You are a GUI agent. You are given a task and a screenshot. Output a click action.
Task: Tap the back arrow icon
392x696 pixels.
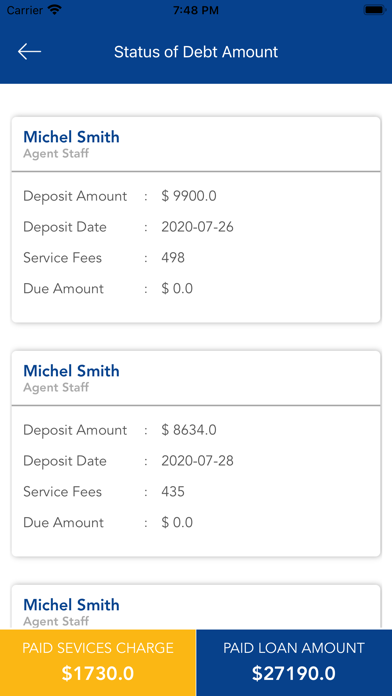[29, 52]
